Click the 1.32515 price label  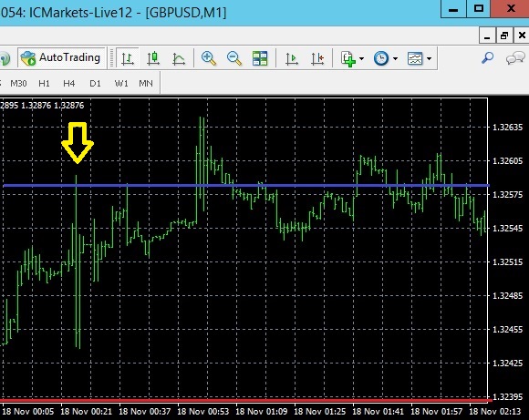coord(508,262)
